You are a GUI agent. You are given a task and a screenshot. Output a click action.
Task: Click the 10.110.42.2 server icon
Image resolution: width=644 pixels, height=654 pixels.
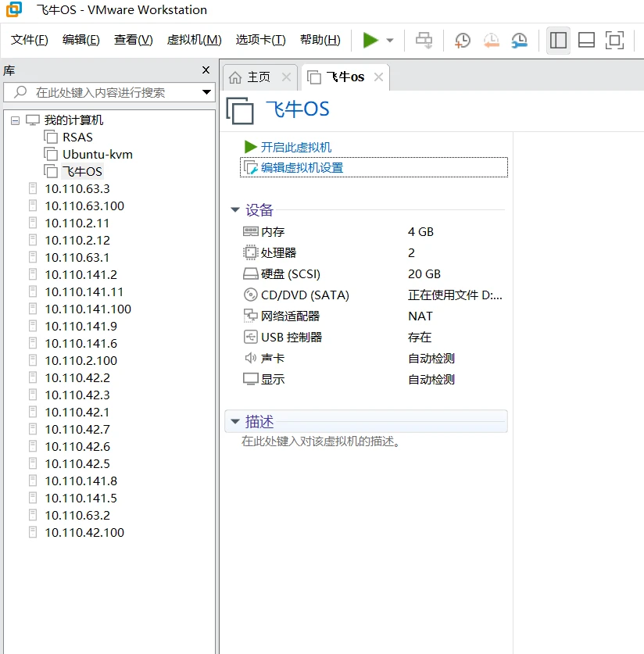[33, 377]
